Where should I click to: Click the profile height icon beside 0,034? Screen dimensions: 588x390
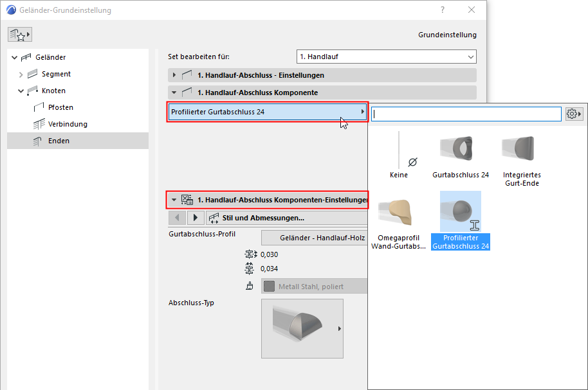[250, 269]
